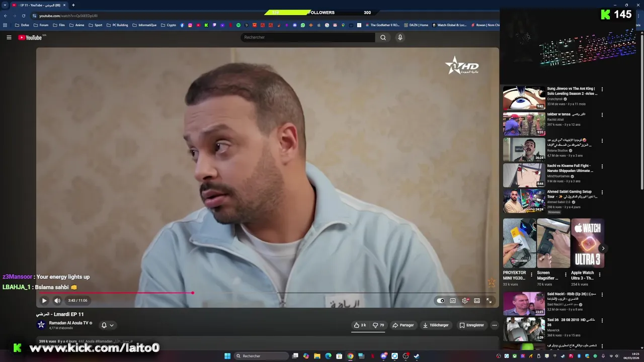Open options for Ahmed Sabiri Gaming Setup
This screenshot has width=644, height=362.
tap(602, 193)
